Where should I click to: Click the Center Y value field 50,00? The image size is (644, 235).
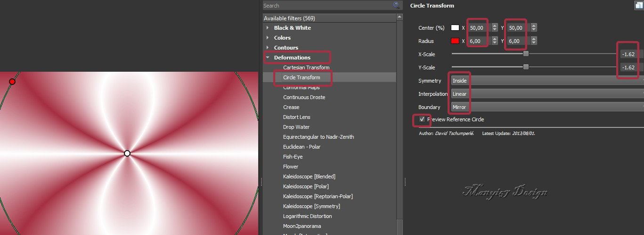pyautogui.click(x=519, y=28)
